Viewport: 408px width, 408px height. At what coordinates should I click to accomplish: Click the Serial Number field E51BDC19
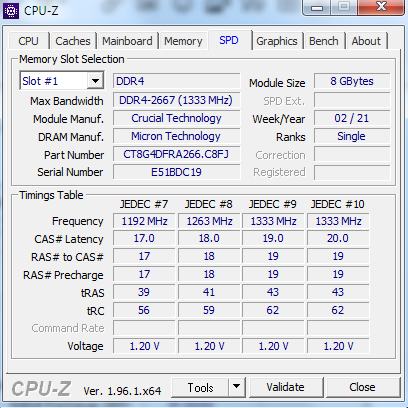pyautogui.click(x=176, y=172)
